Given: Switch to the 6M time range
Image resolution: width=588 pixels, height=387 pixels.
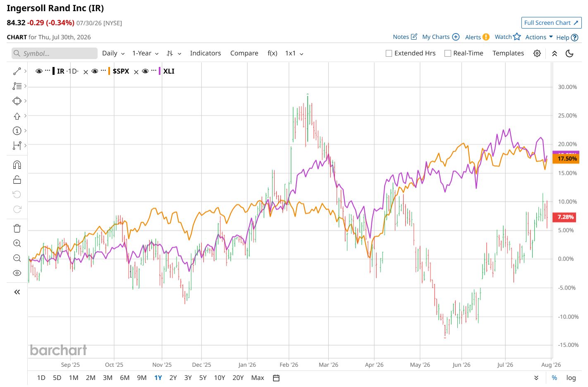Looking at the screenshot, I should coord(125,377).
